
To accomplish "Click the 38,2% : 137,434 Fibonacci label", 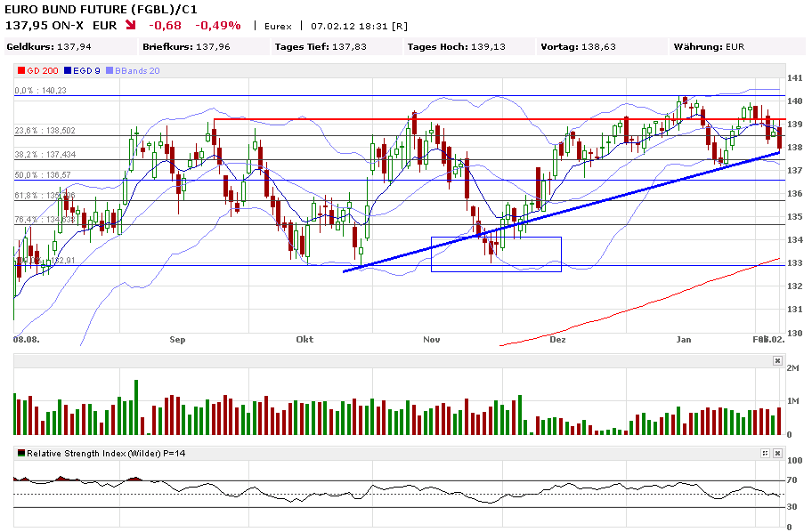I will coord(45,155).
